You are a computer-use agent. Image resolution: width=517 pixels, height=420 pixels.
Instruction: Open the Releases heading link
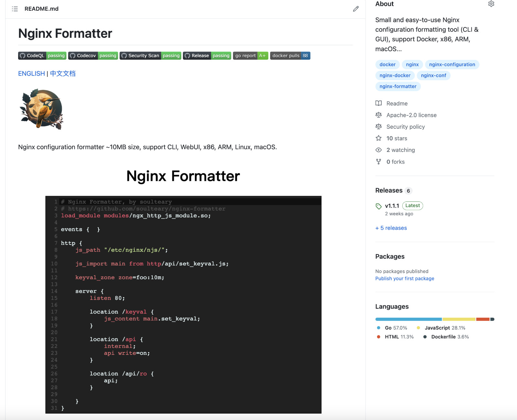coord(394,190)
